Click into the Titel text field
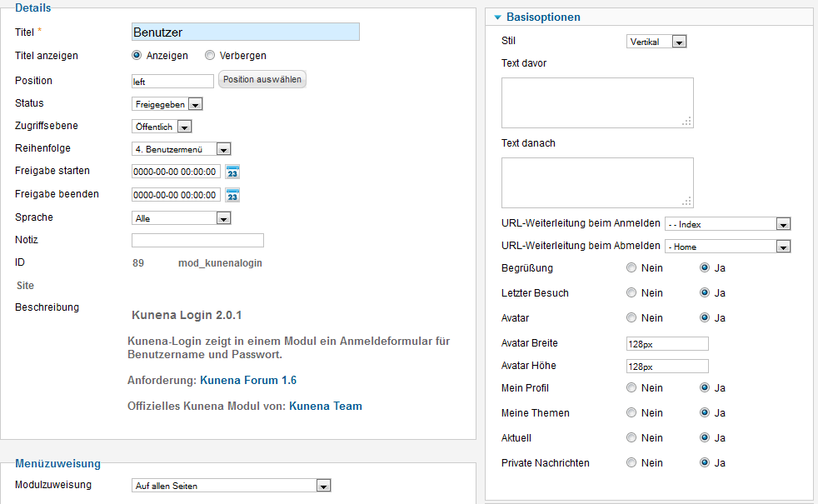Image resolution: width=818 pixels, height=504 pixels. coord(245,32)
